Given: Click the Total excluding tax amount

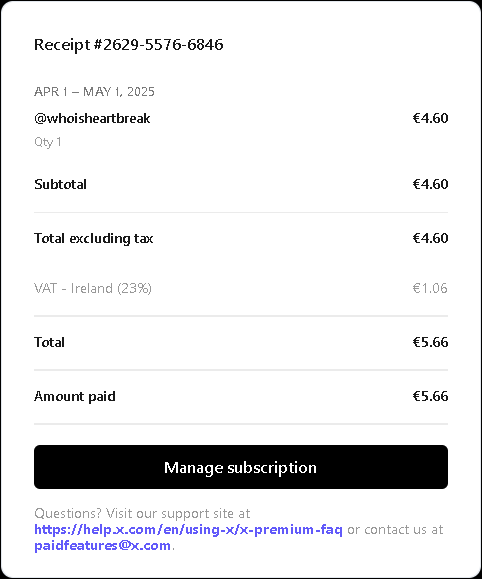Looking at the screenshot, I should [x=430, y=238].
